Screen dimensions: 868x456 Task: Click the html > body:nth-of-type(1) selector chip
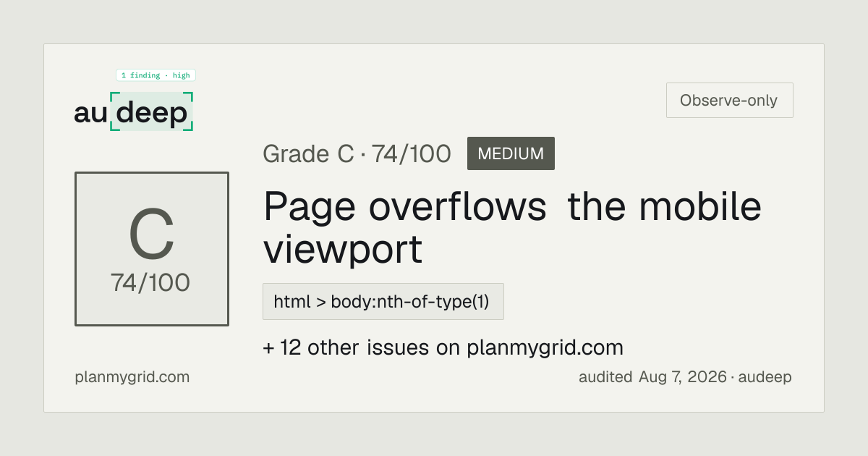[x=383, y=302]
